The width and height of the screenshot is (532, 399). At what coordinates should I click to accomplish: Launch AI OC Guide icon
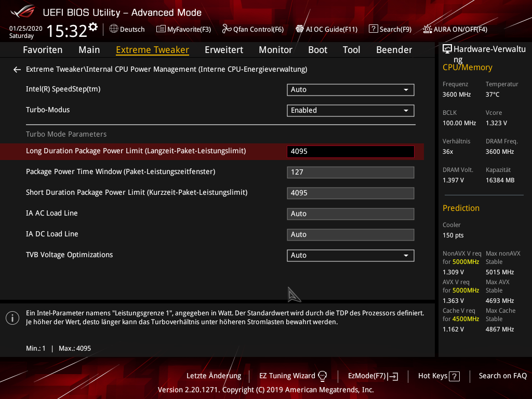click(300, 29)
